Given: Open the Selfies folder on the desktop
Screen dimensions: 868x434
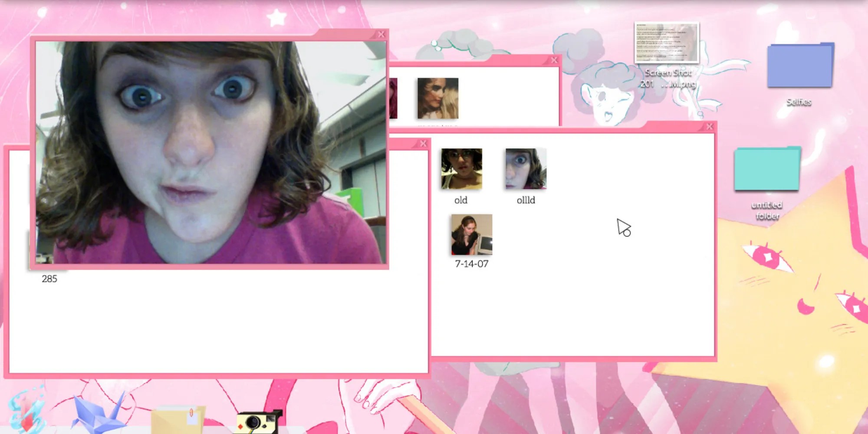Looking at the screenshot, I should (800, 65).
